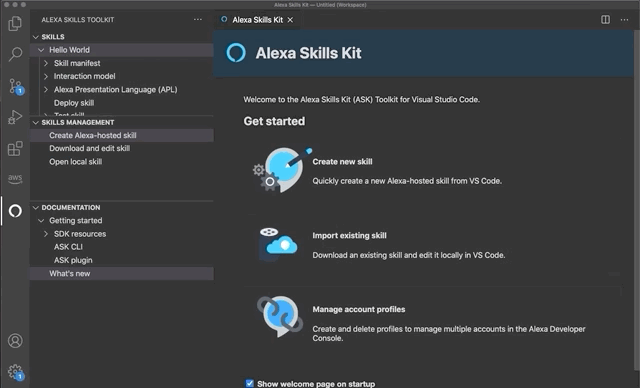Viewport: 640px width, 388px height.
Task: Click 'Download an existing skill' description text
Action: pos(409,255)
